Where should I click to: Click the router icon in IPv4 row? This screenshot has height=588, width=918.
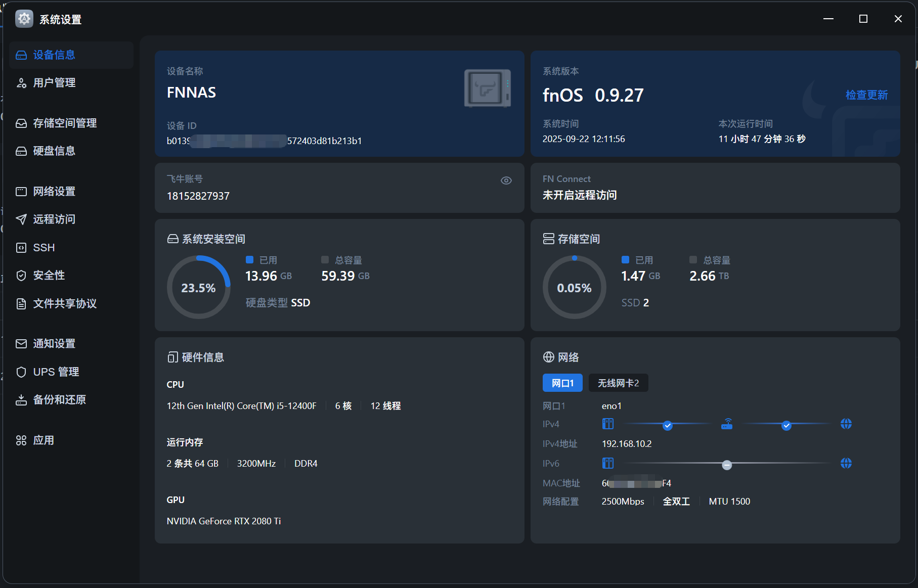727,424
